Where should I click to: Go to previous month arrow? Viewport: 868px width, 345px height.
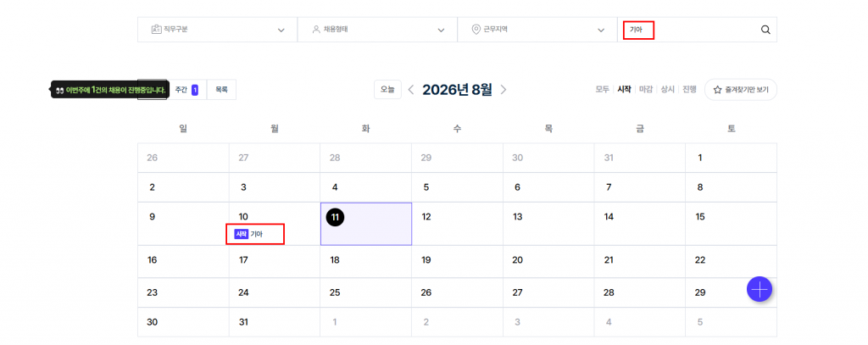click(411, 90)
